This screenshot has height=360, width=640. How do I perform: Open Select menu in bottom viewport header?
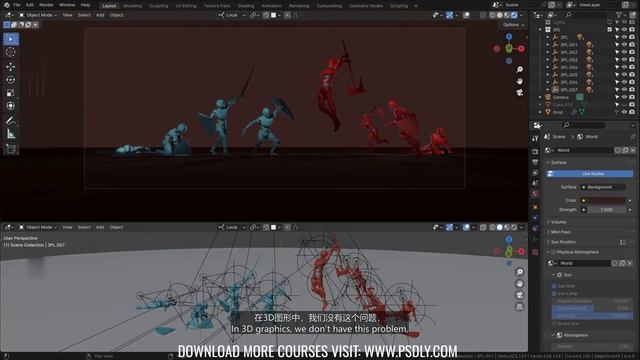click(84, 227)
